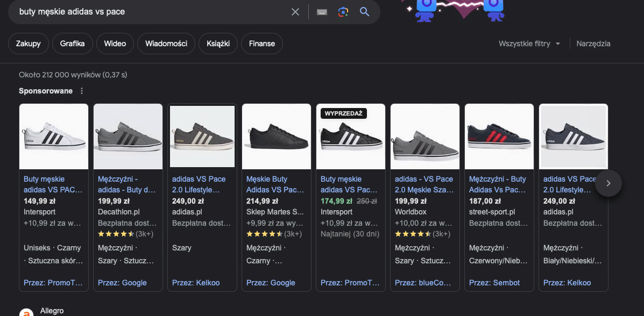Follow 'Przez: PromoT…' on the 149,99 zł card
The image size is (644, 316).
click(53, 283)
